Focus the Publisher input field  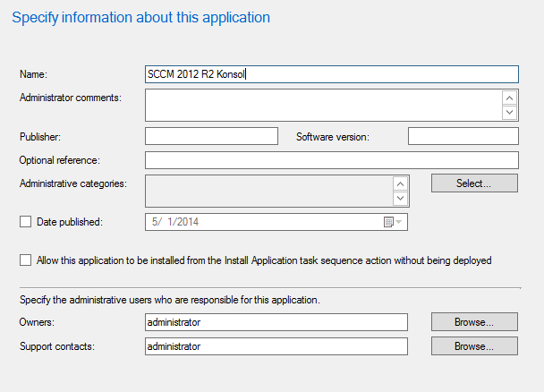pyautogui.click(x=211, y=136)
